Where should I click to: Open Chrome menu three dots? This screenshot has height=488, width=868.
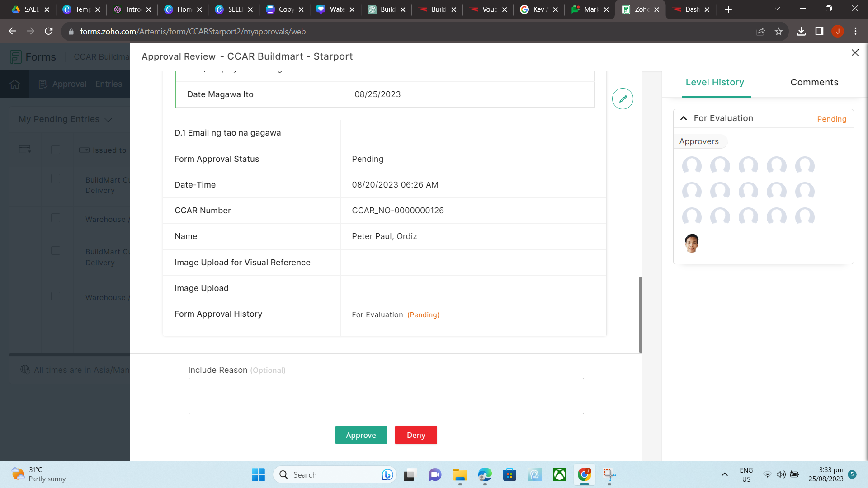[x=855, y=32]
